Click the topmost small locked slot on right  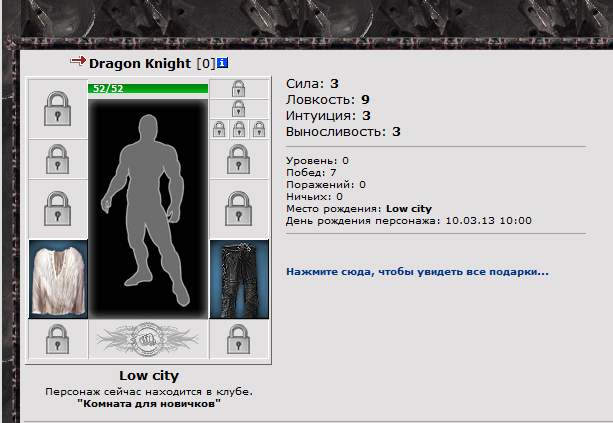tap(239, 89)
